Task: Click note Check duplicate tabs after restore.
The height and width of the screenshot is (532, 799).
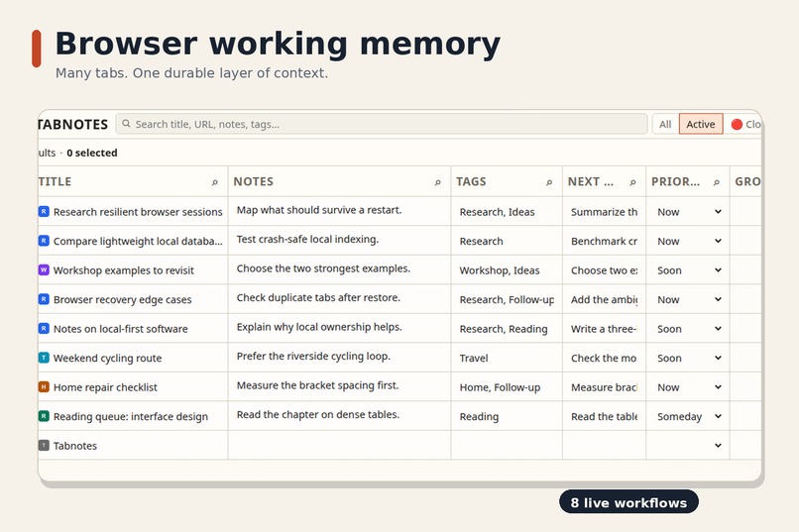Action: point(318,297)
